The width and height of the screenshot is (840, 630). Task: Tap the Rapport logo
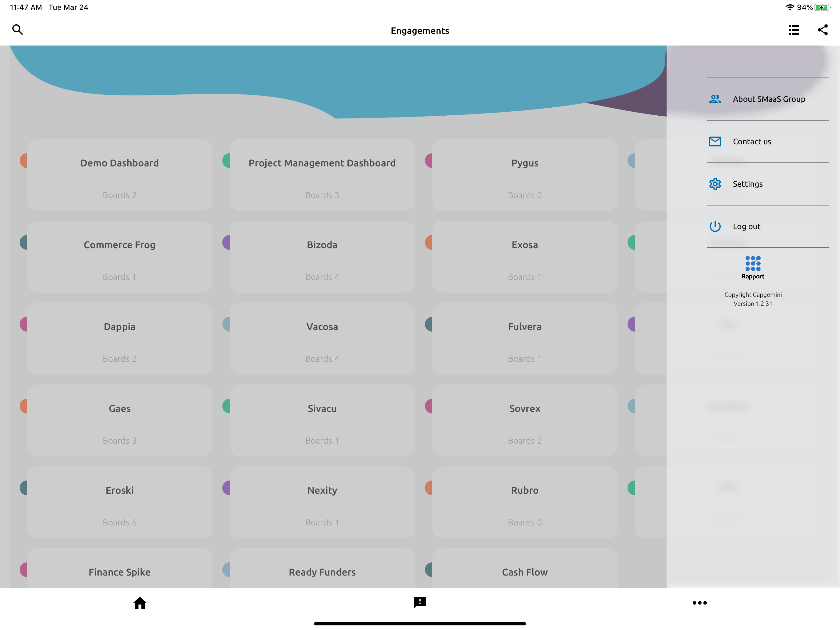753,268
